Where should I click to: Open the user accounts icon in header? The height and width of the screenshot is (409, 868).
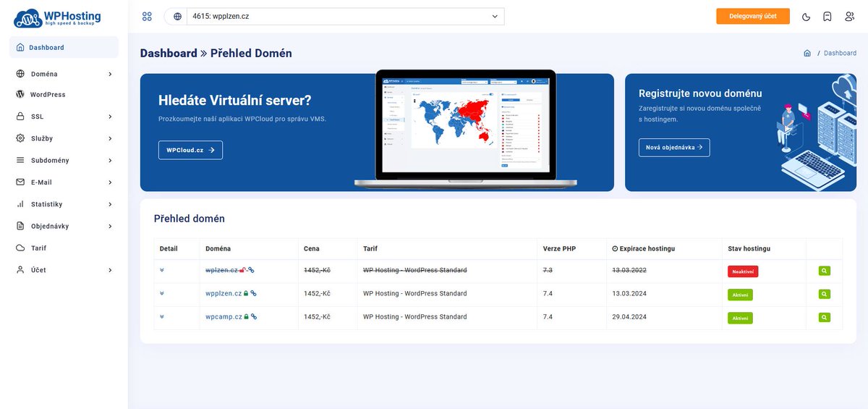pyautogui.click(x=849, y=16)
